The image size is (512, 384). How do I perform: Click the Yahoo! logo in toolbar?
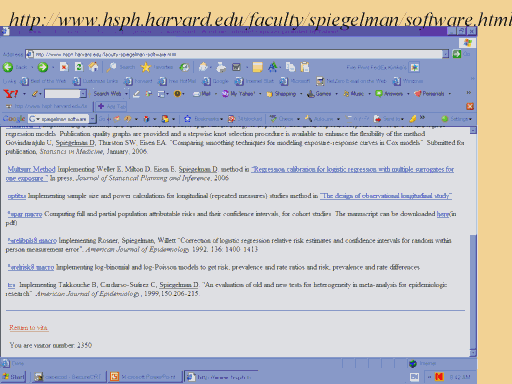[11, 94]
